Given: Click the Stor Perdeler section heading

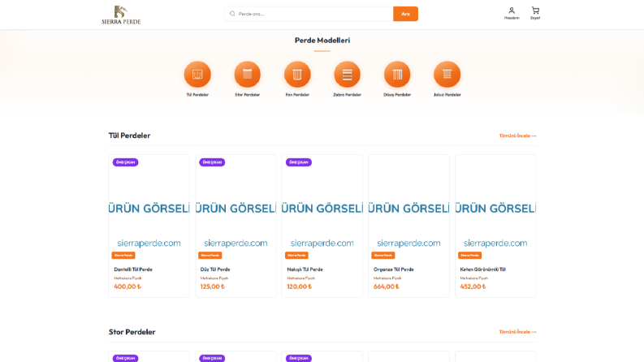Looking at the screenshot, I should (x=132, y=332).
